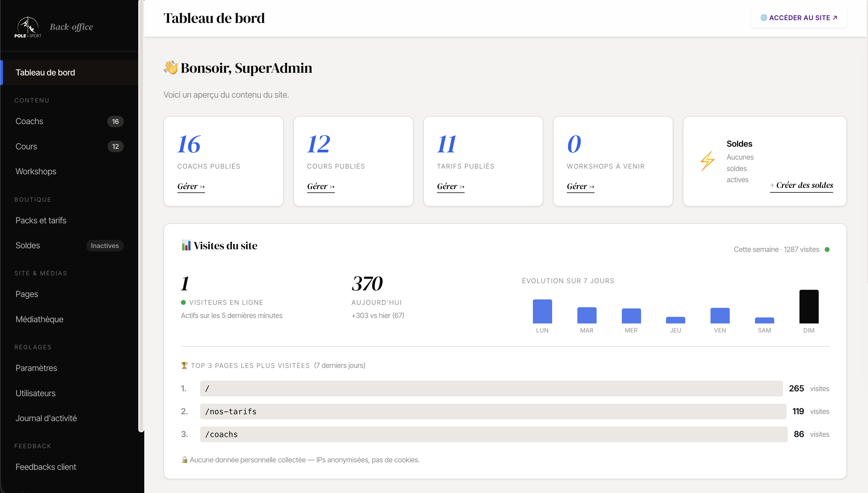
Task: Click the lightning bolt Soldes icon
Action: 707,161
